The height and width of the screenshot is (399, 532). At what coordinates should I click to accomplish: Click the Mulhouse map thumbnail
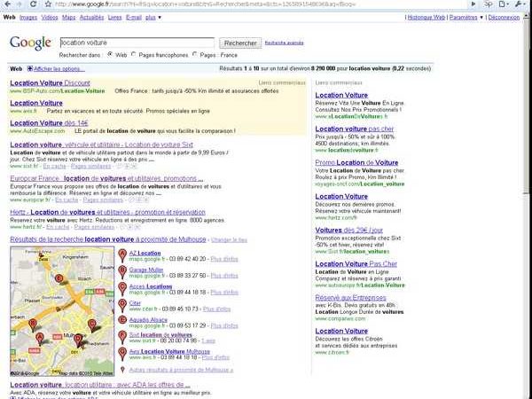click(x=61, y=309)
